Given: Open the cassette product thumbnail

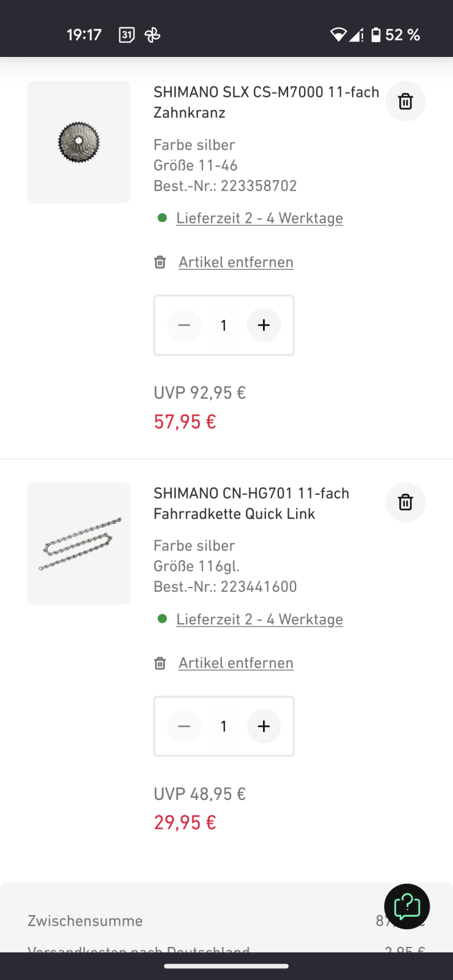Looking at the screenshot, I should coord(79,142).
